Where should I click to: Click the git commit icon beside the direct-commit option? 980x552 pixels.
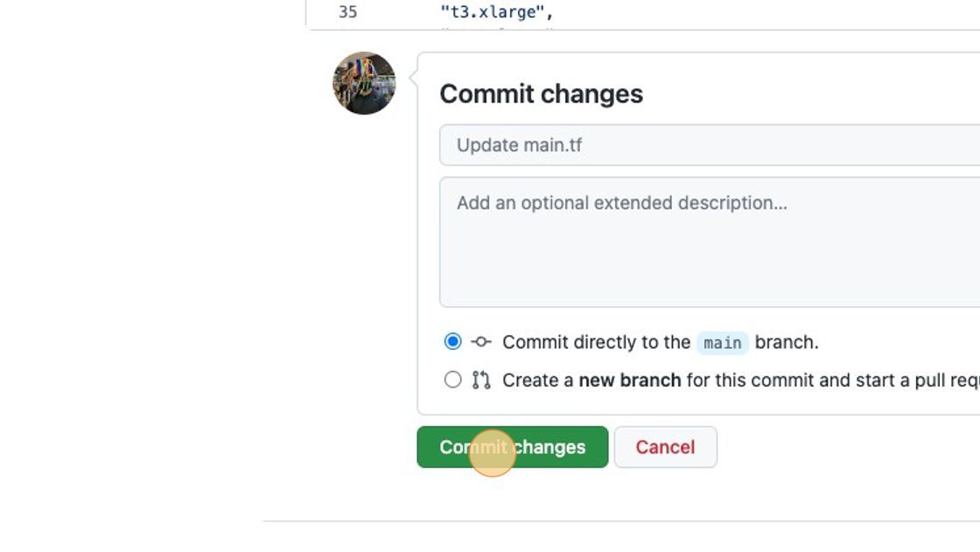[x=480, y=342]
